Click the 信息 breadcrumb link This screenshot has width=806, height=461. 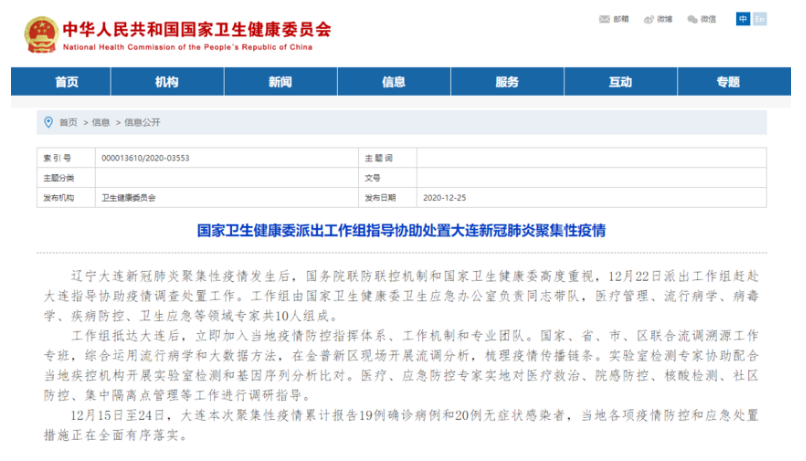[x=101, y=122]
